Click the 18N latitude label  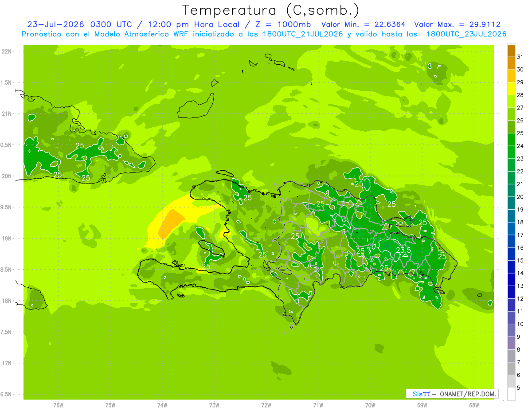[6, 301]
